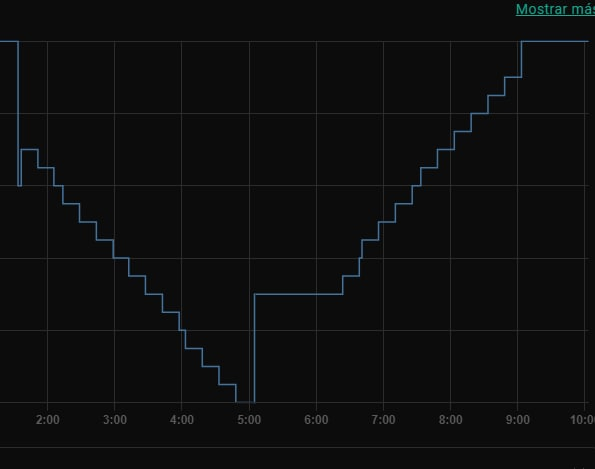Click the 4:00 time axis label
595x469 pixels.
click(182, 420)
